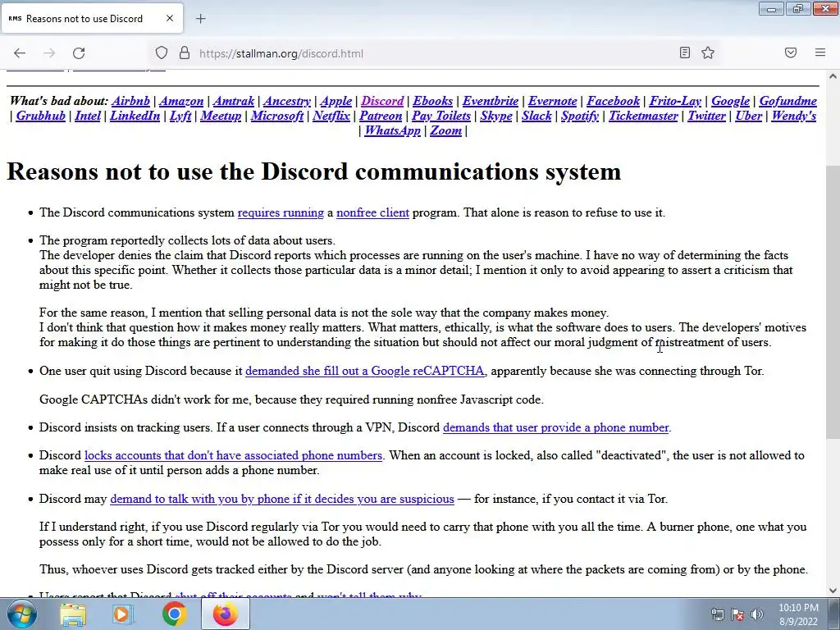The image size is (840, 630).
Task: Open Action Center flag icon
Action: [737, 614]
